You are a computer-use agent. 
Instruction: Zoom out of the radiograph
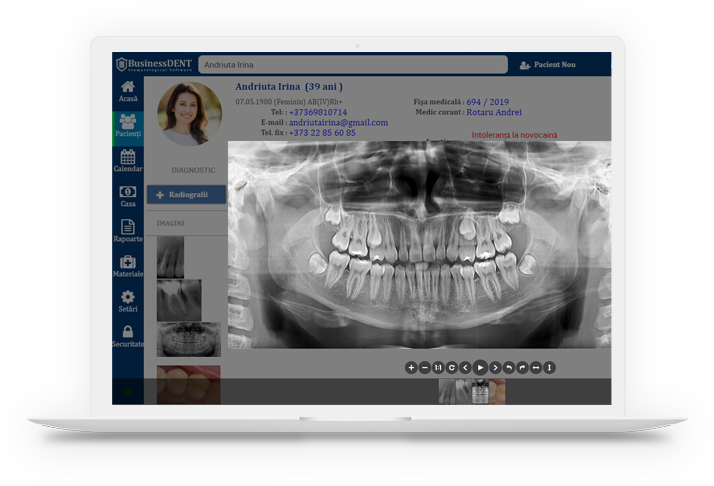click(424, 368)
